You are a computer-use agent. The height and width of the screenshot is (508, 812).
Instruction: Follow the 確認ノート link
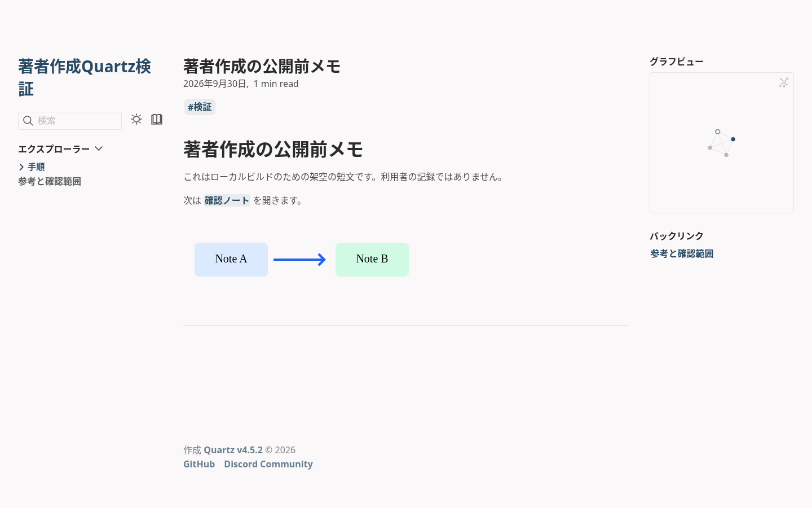(x=227, y=200)
